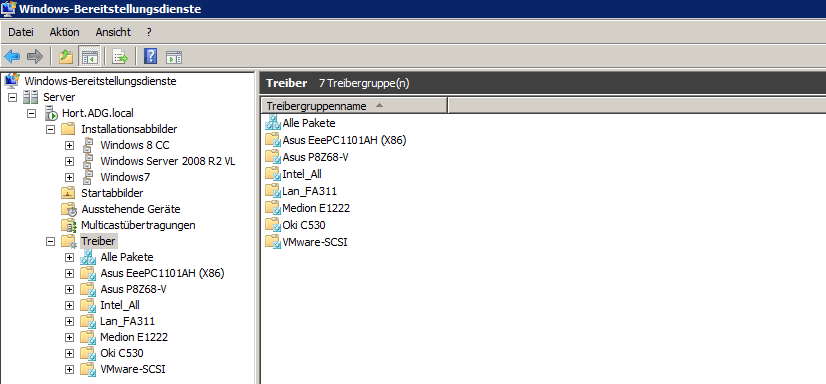The image size is (826, 384).
Task: Open help via the question mark icon
Action: click(150, 56)
